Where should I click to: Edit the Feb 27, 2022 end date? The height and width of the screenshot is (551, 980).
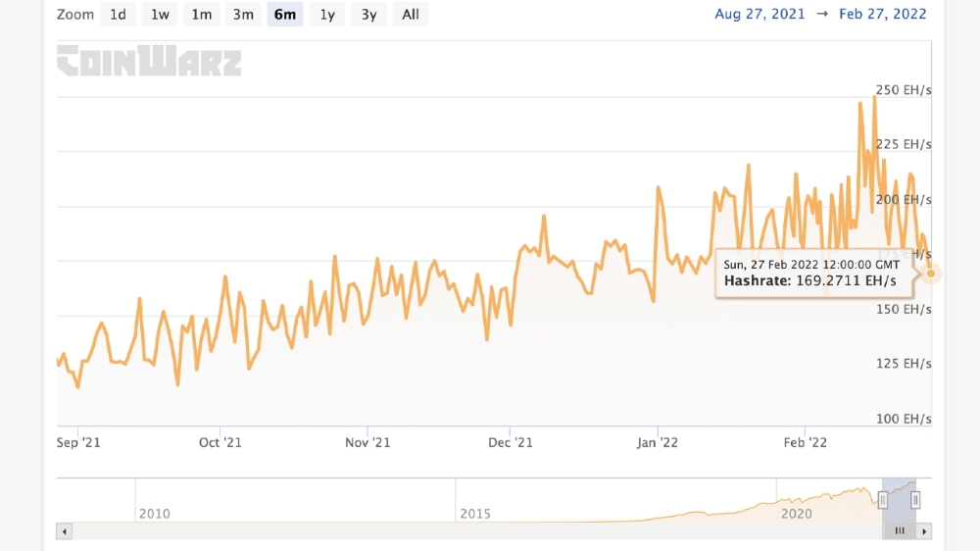pos(881,14)
